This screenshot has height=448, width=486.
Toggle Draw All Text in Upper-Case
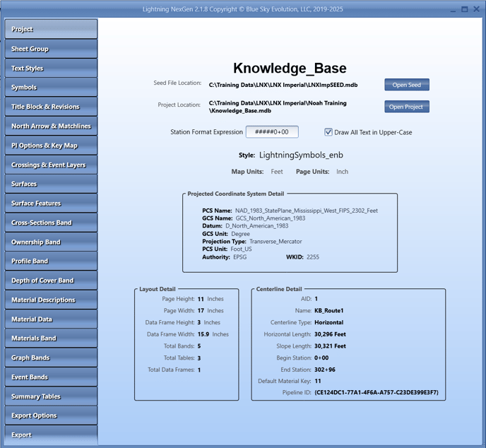pos(328,132)
